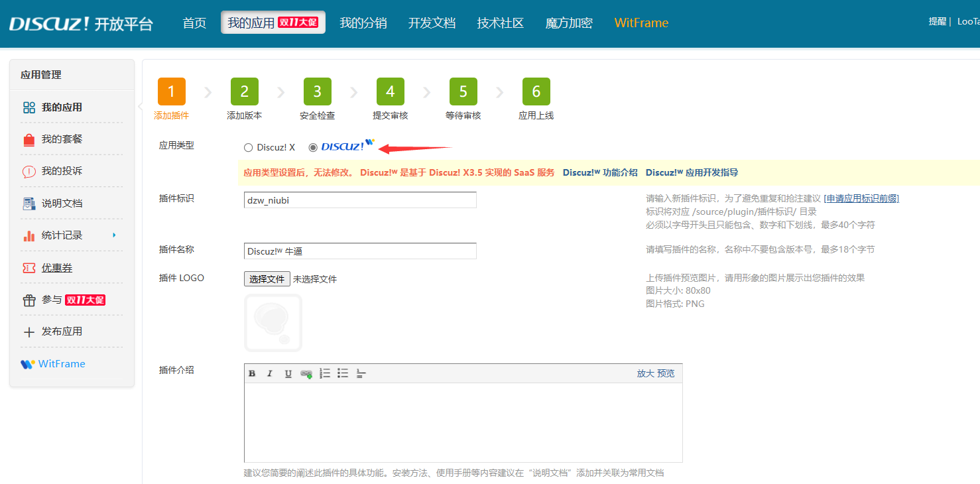Screen dimensions: 980x484
Task: Select the Discuz! X application type radio button
Action: pos(249,147)
